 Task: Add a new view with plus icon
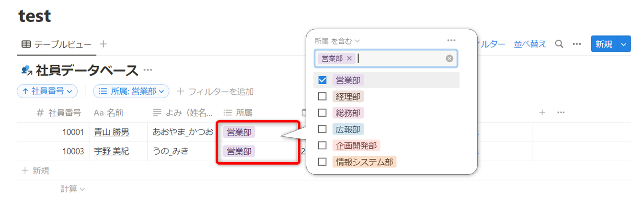pos(103,44)
